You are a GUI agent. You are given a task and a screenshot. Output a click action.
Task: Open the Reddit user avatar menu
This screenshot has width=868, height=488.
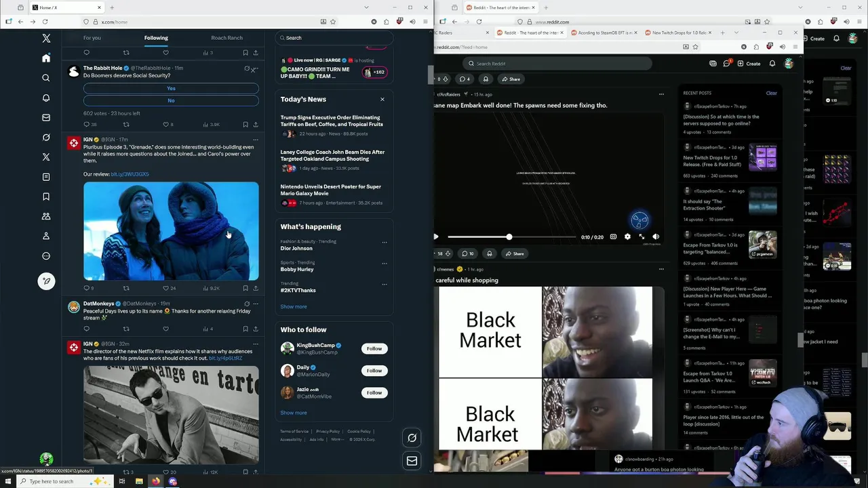point(789,63)
